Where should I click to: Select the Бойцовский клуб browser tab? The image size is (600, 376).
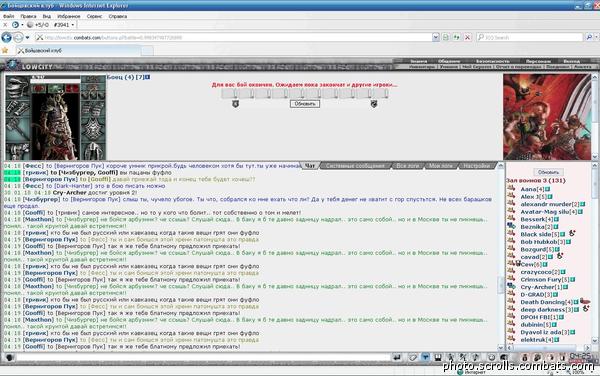[78, 50]
